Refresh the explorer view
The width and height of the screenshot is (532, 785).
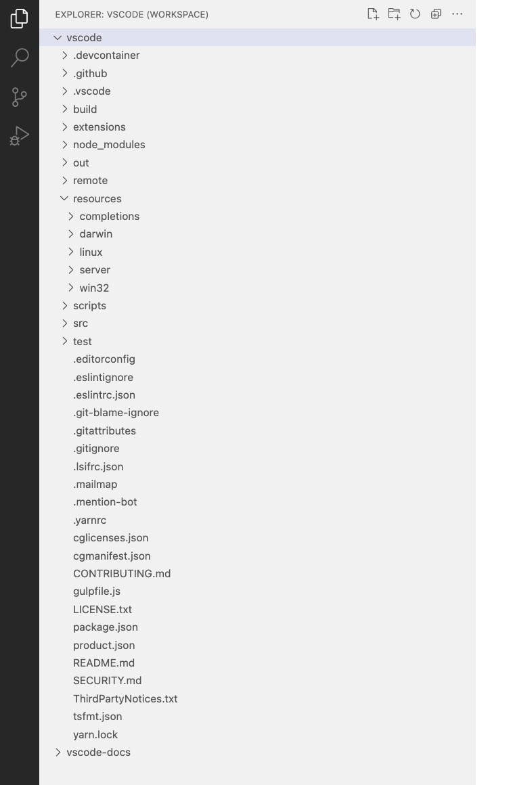(415, 14)
